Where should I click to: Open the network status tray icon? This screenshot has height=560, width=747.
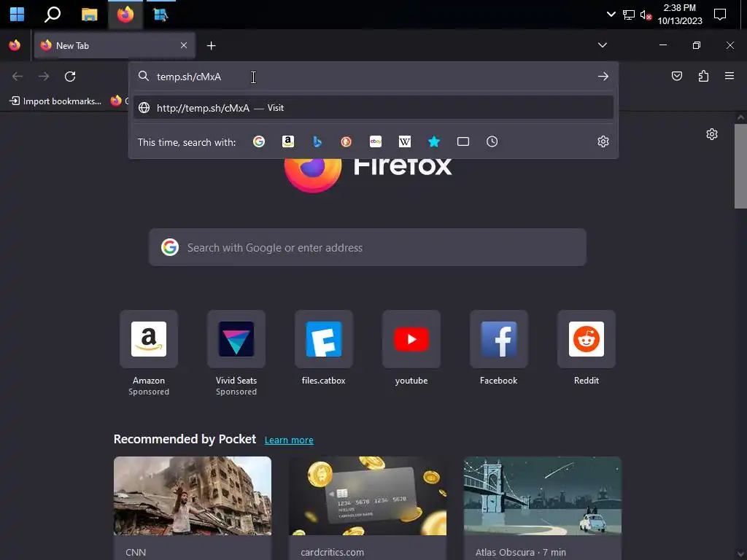(x=628, y=15)
